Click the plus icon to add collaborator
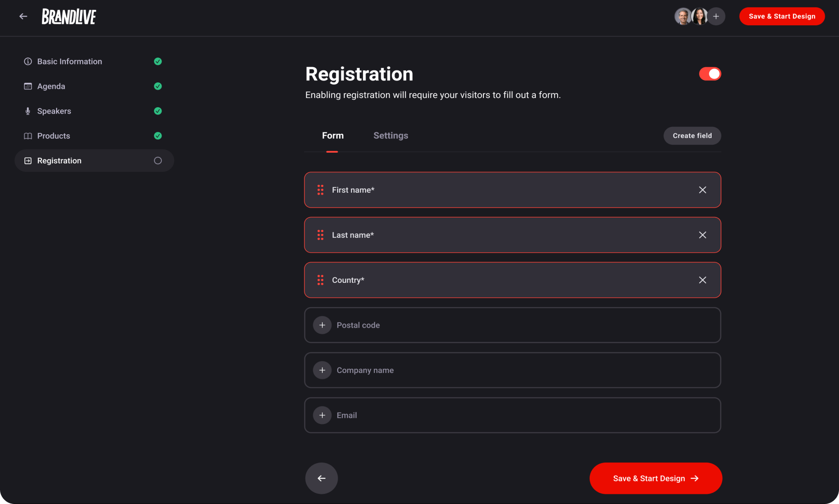Viewport: 839px width, 504px height. [716, 17]
